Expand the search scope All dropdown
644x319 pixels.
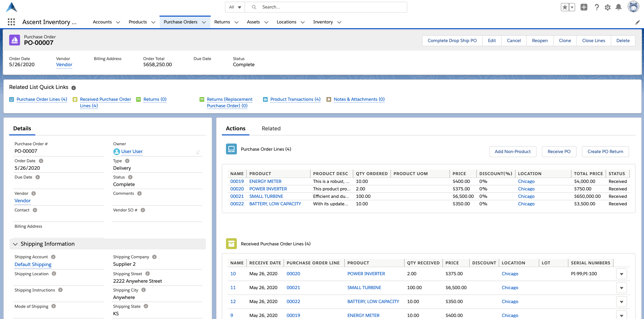click(235, 7)
